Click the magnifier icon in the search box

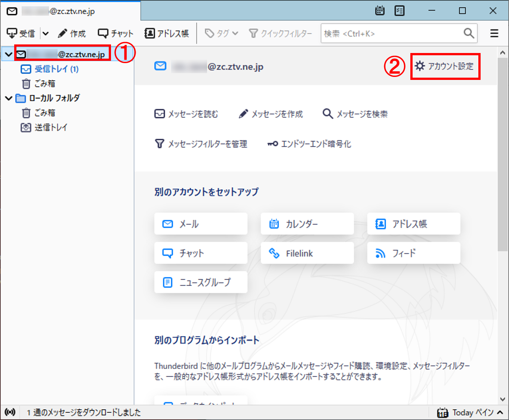point(469,34)
